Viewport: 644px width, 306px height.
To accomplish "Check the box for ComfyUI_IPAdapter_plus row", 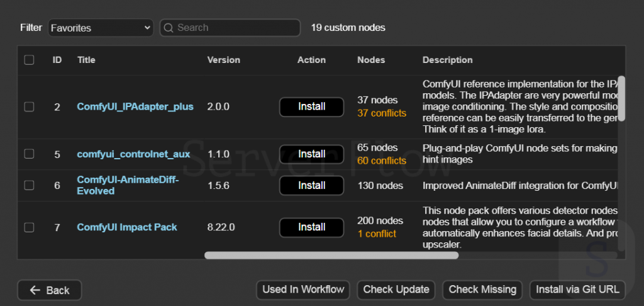I will click(x=29, y=107).
